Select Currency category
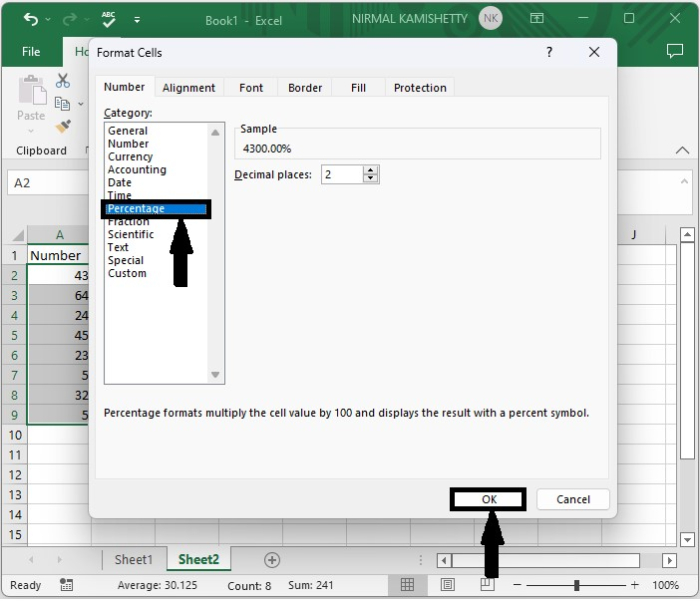 (x=130, y=157)
